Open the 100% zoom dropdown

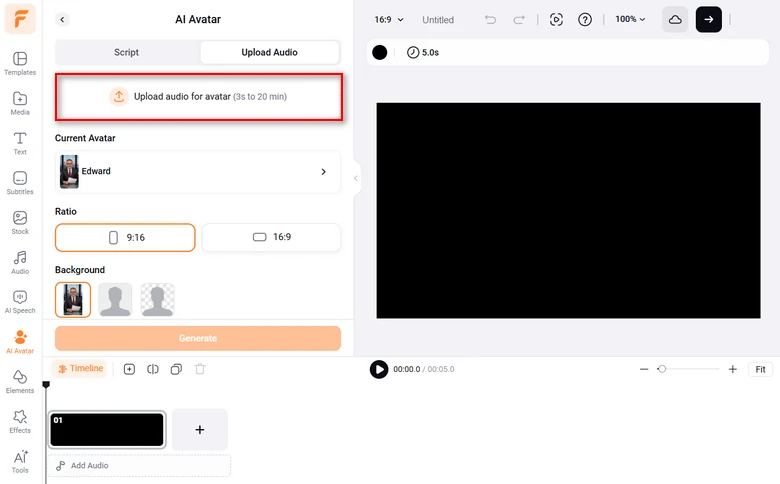pyautogui.click(x=630, y=19)
